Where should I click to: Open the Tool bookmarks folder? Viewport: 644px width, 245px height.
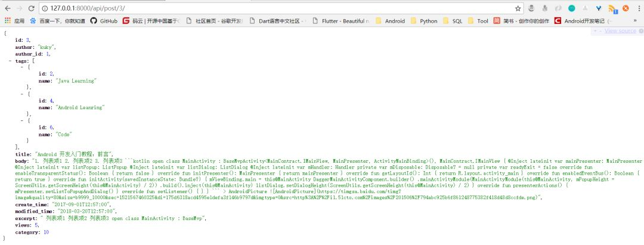(x=478, y=21)
